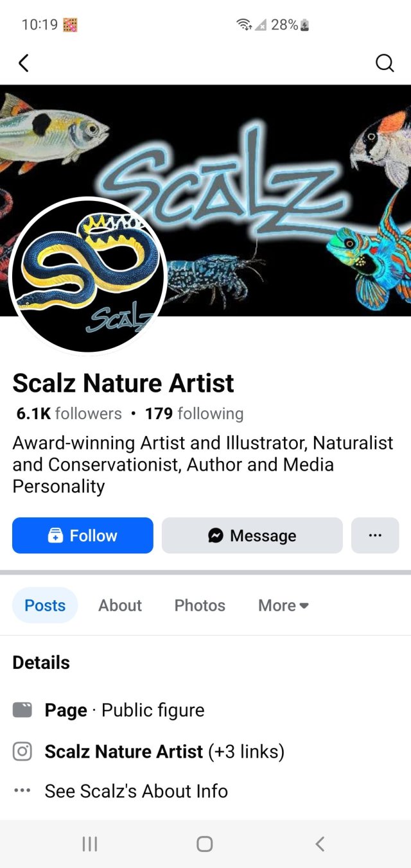Screen dimensions: 411x868
Task: Expand the More tabs dropdown
Action: (x=283, y=605)
